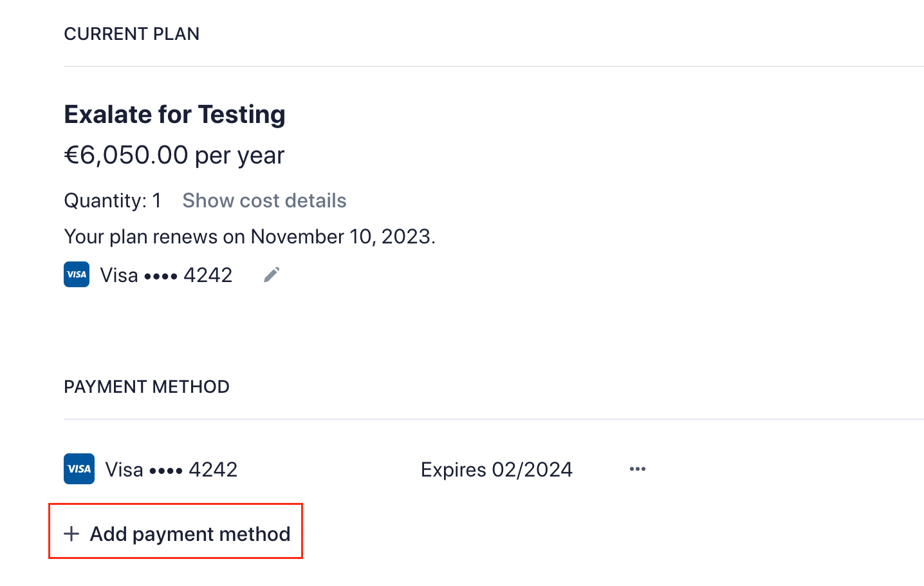Screen dimensions: 924x586
Task: Click the November 10, 2023 renewal date
Action: tap(341, 237)
